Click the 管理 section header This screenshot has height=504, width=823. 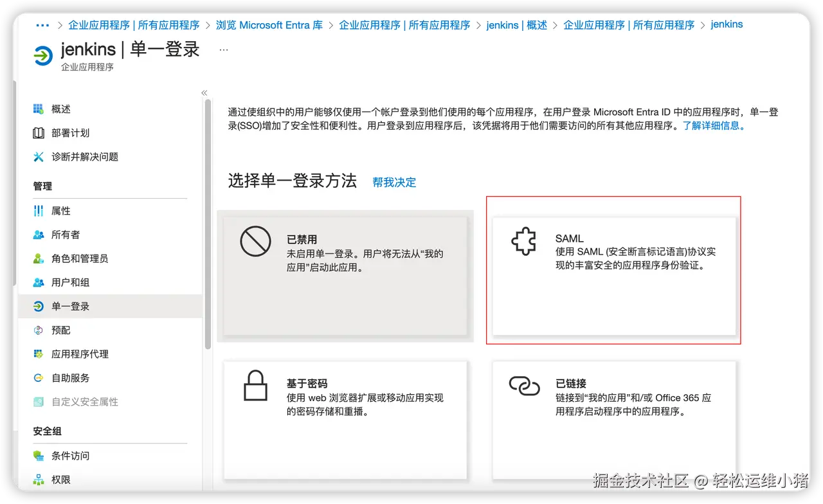click(x=42, y=186)
